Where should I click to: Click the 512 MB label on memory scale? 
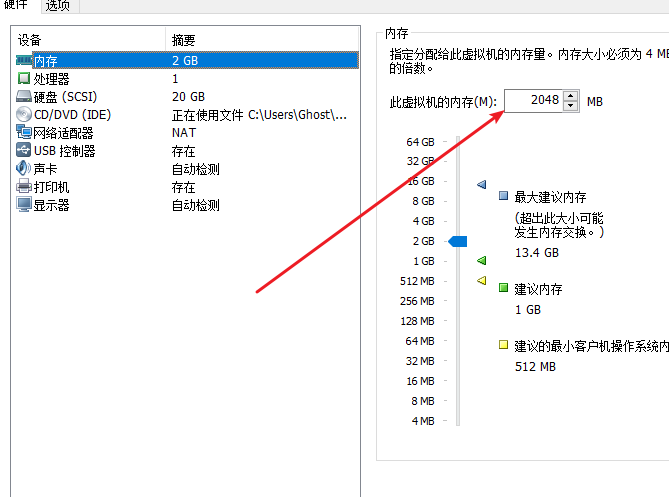coord(417,281)
